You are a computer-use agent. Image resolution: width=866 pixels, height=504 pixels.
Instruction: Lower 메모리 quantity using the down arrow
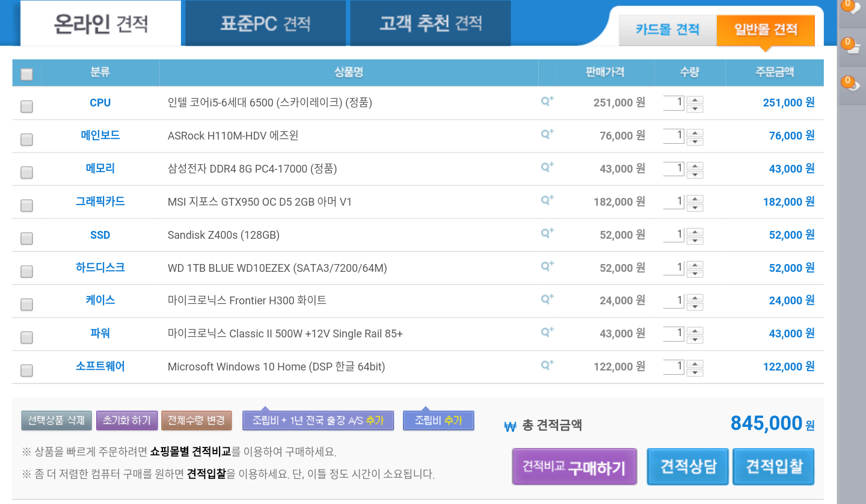[695, 175]
